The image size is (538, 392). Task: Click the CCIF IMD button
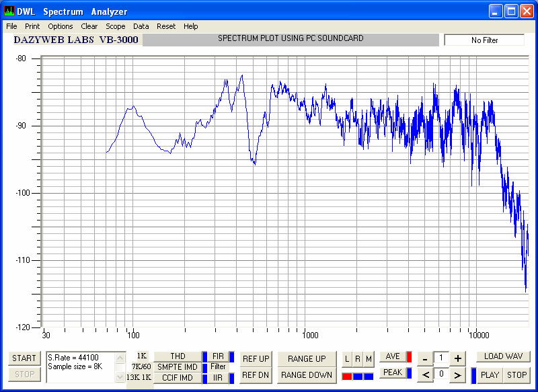[x=178, y=378]
